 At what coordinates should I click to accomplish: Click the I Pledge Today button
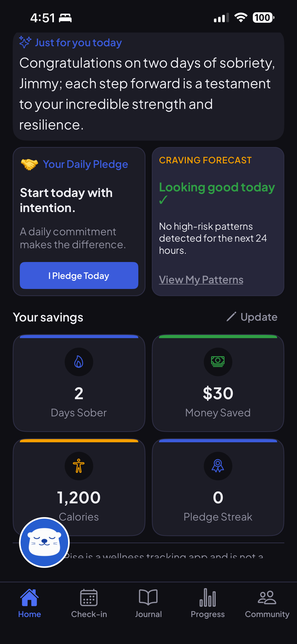pos(79,275)
